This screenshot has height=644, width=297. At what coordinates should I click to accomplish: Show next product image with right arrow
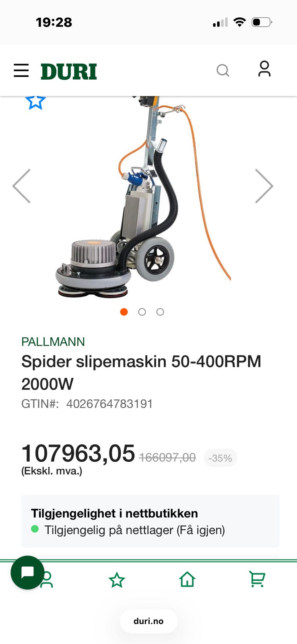(x=264, y=186)
